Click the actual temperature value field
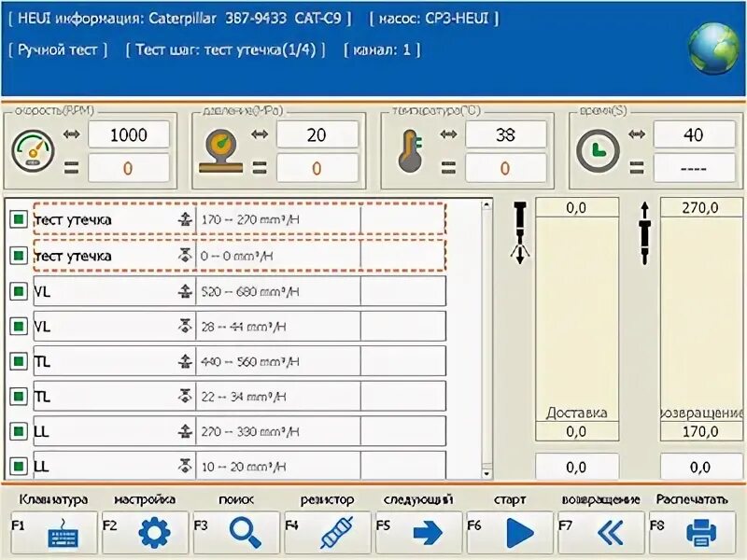The width and height of the screenshot is (747, 560). tap(505, 168)
